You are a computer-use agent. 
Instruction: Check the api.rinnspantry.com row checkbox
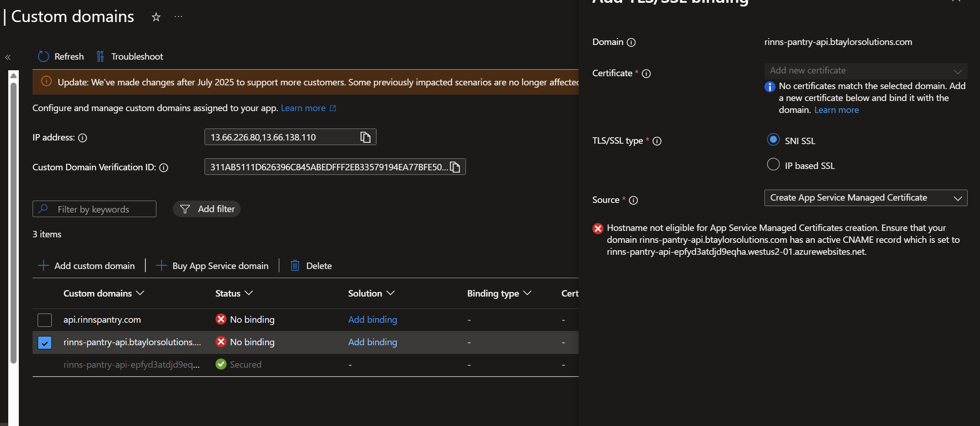click(44, 320)
